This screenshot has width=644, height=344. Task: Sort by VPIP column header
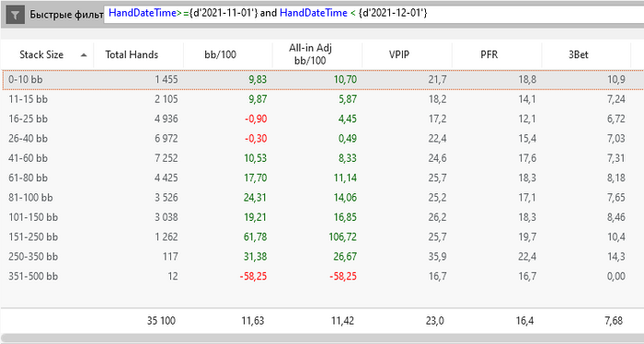(x=407, y=54)
